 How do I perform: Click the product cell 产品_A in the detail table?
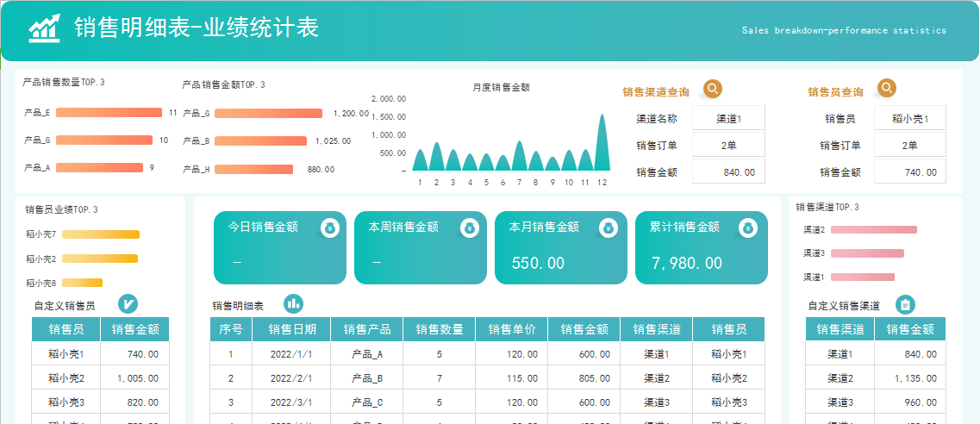(x=367, y=354)
